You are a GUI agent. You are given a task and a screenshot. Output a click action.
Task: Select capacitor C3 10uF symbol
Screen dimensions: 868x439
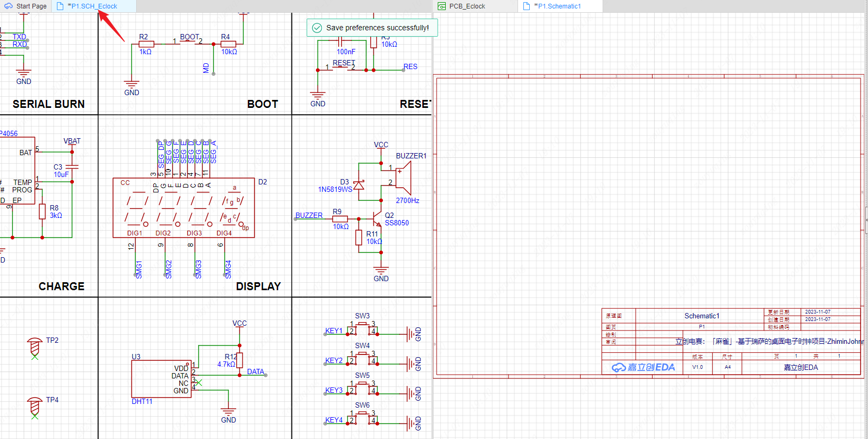[x=72, y=167]
